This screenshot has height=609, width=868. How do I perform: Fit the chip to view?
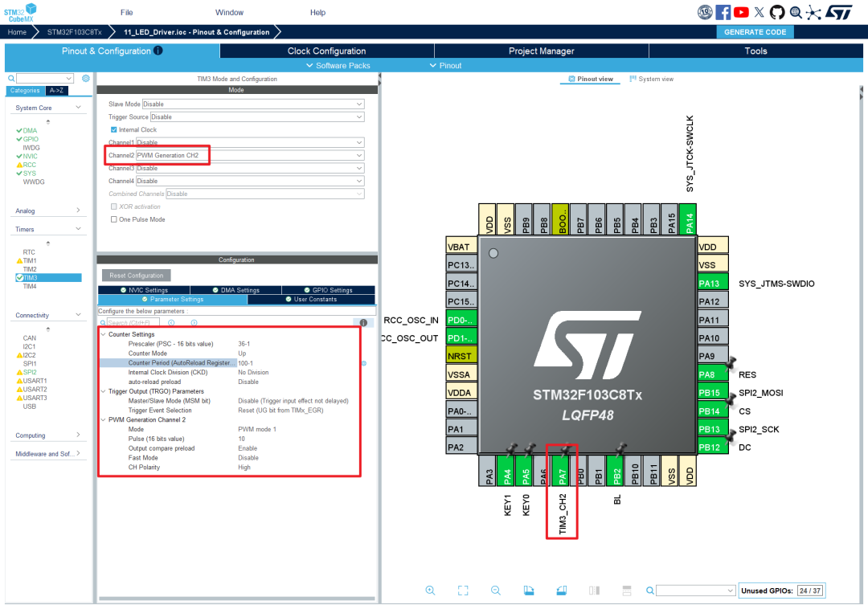463,591
